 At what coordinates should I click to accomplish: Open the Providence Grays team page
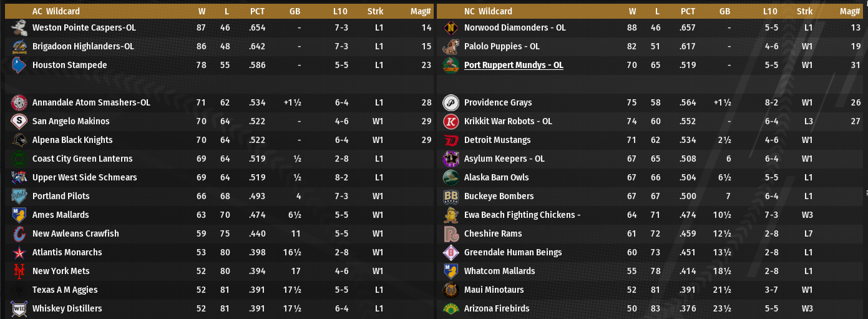[x=498, y=102]
